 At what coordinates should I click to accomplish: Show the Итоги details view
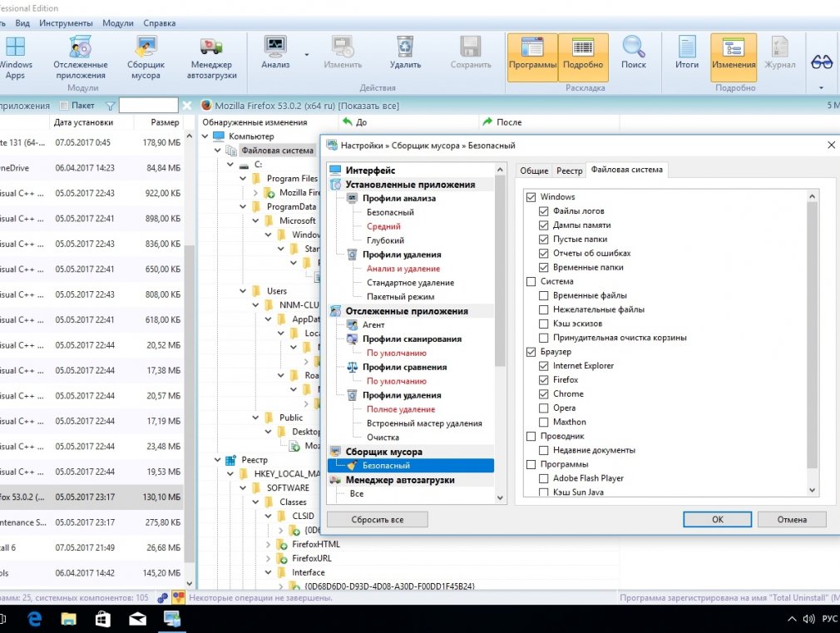pos(687,52)
